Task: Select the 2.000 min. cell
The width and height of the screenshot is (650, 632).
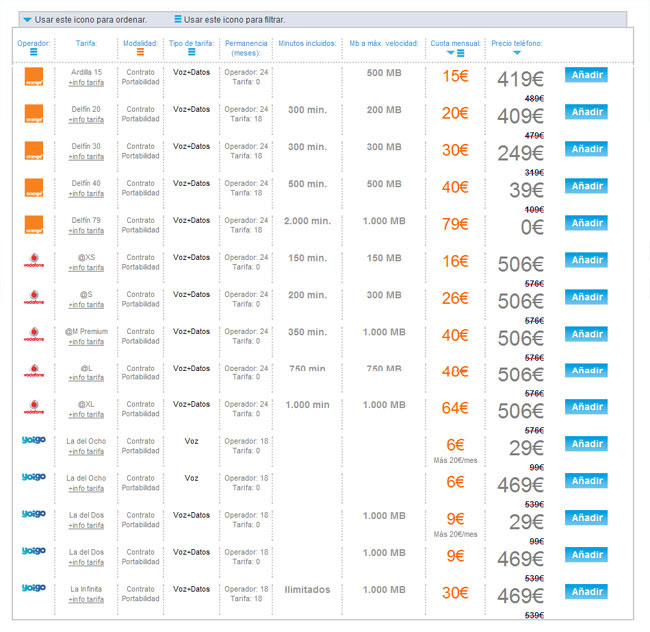Action: point(307,221)
